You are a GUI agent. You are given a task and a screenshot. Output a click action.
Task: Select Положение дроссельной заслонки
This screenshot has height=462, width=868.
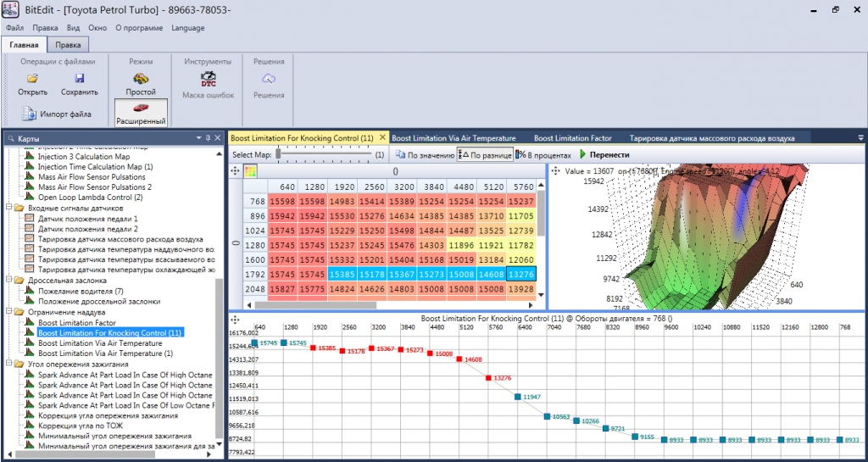point(99,302)
